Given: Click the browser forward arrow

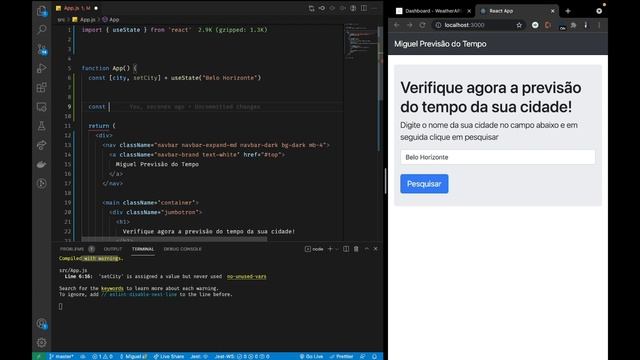Looking at the screenshot, I should coord(409,25).
